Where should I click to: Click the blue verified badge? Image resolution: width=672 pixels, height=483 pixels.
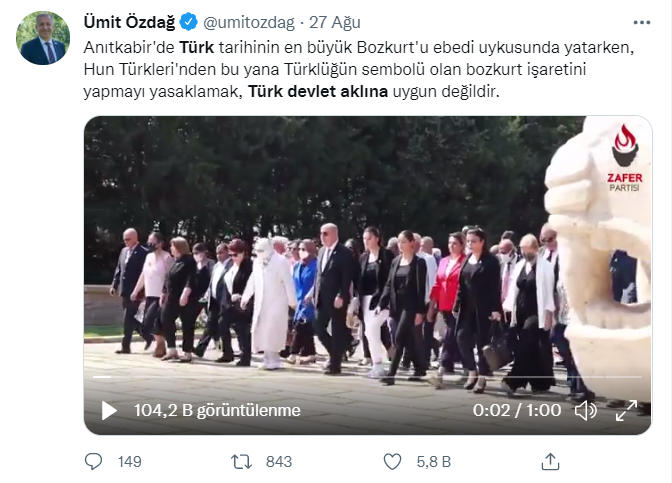point(188,22)
